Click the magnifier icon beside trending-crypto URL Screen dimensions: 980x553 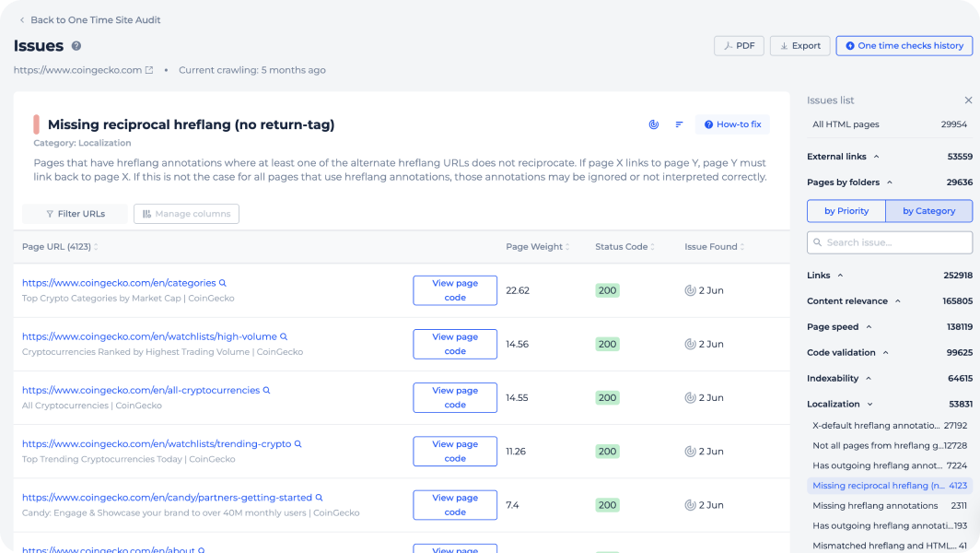(x=298, y=444)
